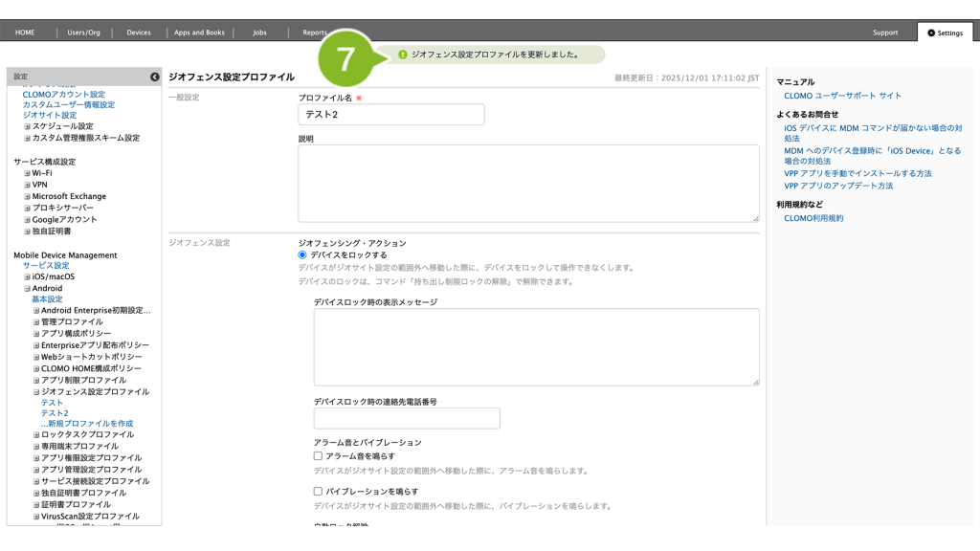Image resolution: width=980 pixels, height=551 pixels.
Task: Expand the ロックタスクプロファイル node
Action: point(36,434)
